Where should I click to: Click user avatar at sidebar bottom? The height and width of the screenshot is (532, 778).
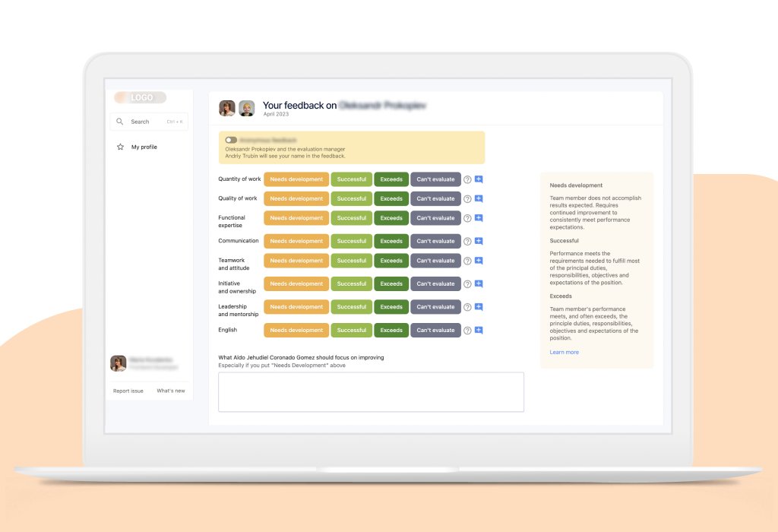coord(118,363)
